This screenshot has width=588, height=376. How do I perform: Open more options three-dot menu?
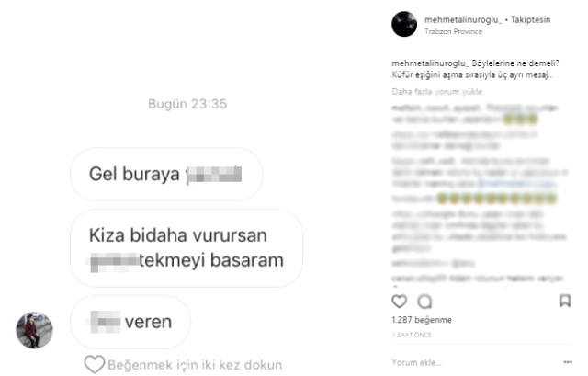click(x=568, y=362)
